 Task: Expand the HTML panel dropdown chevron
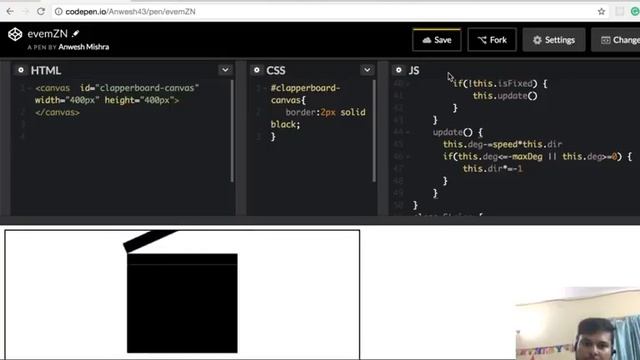(225, 70)
